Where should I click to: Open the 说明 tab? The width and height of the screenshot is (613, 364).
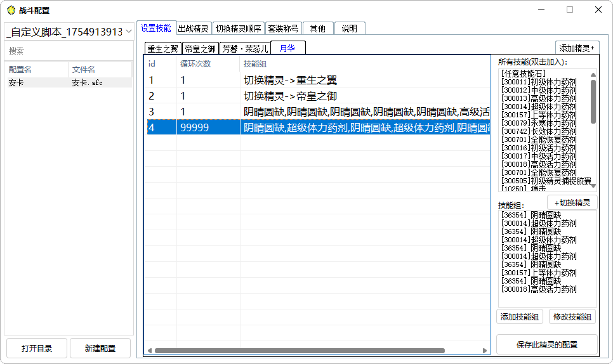pos(350,29)
